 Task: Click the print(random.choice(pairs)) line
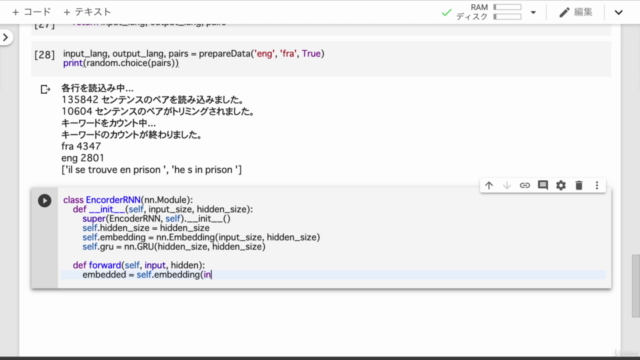pyautogui.click(x=121, y=63)
